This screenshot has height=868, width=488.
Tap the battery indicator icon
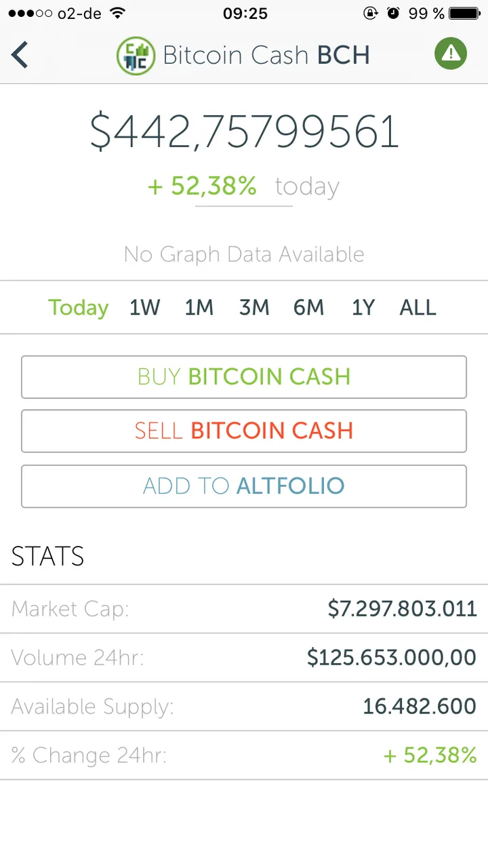[465, 13]
